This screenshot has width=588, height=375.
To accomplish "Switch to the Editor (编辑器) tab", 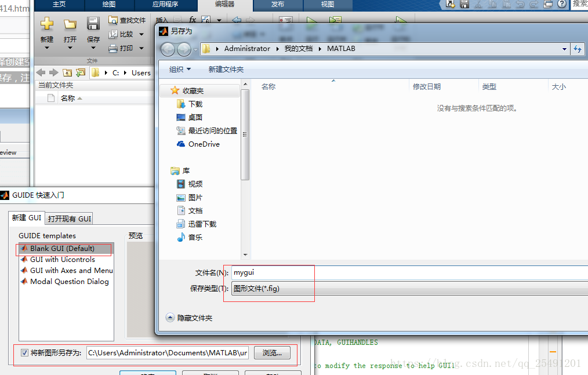I will pyautogui.click(x=224, y=4).
